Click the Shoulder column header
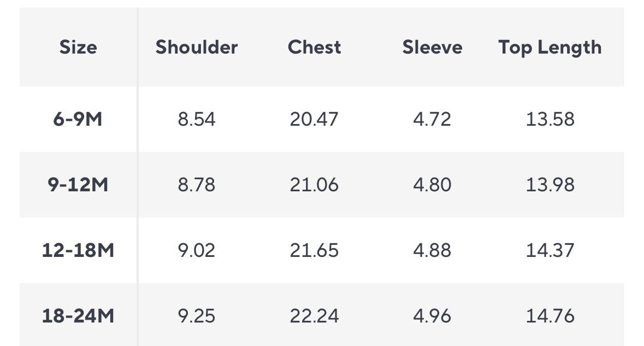Viewport: 644px width, 346px height. pyautogui.click(x=197, y=48)
